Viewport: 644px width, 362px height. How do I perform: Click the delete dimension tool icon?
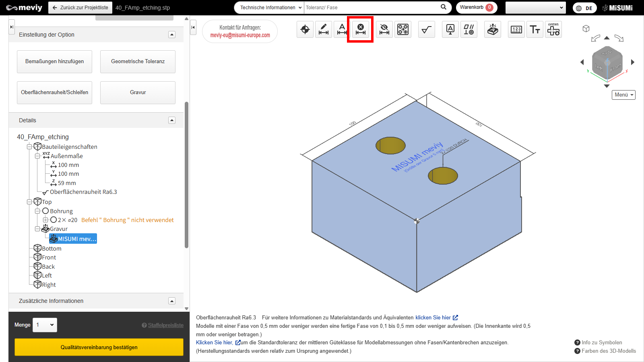(x=361, y=29)
